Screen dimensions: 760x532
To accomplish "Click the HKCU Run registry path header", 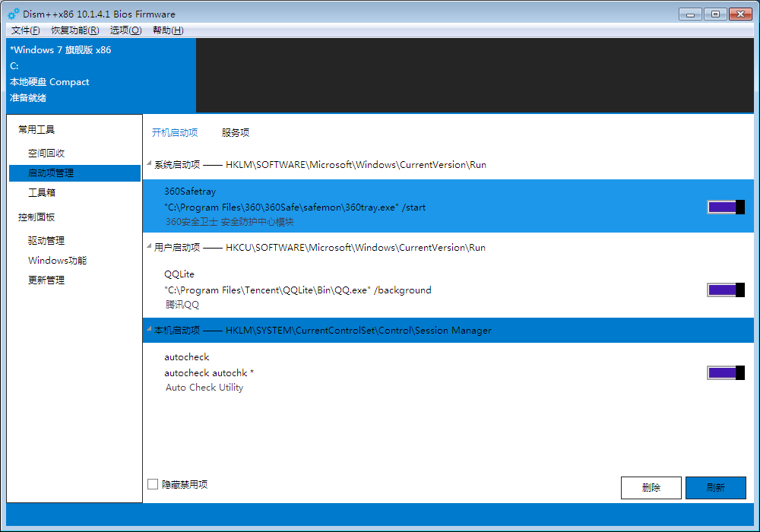I will (320, 248).
